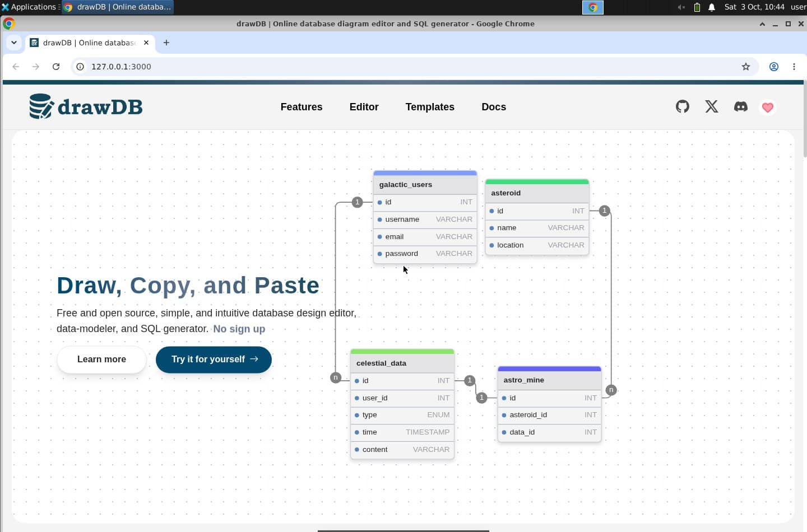
Task: Select the celestial_data table header
Action: (402, 363)
